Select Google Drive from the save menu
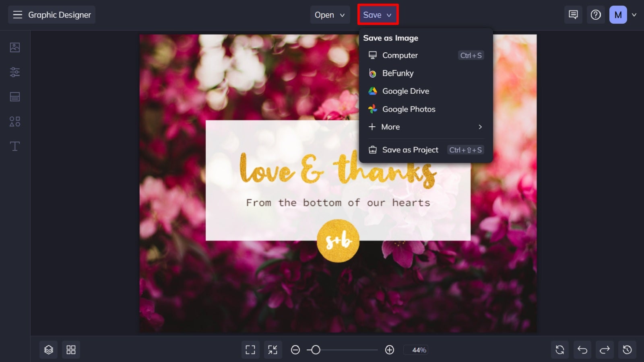 [406, 91]
